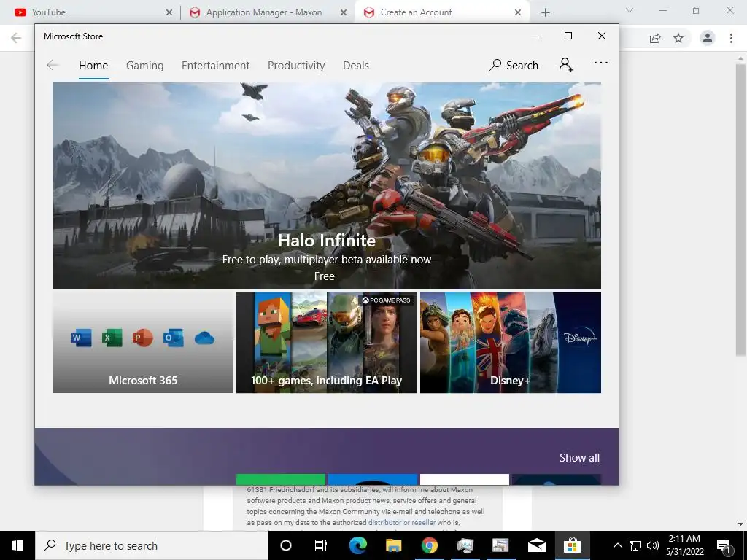Click the reseller link in Maxon page
This screenshot has width=747, height=560.
click(424, 522)
